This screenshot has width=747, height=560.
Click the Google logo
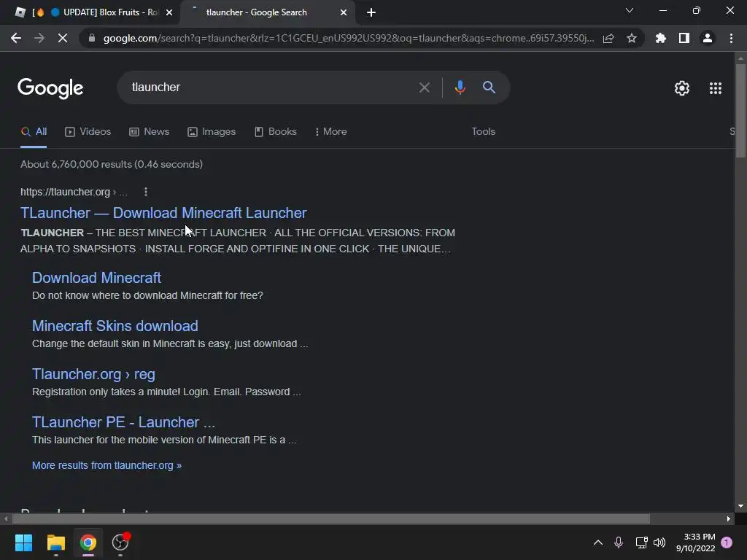point(50,88)
